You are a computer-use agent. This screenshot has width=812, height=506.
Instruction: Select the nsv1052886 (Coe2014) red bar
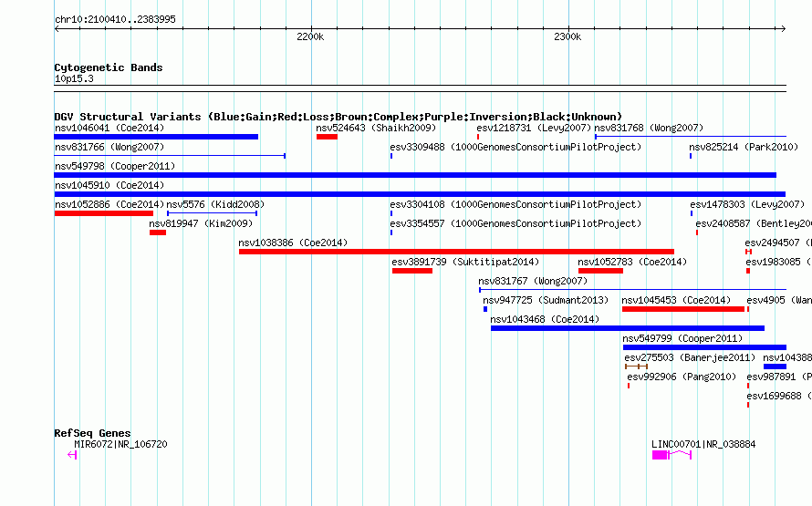click(x=104, y=213)
